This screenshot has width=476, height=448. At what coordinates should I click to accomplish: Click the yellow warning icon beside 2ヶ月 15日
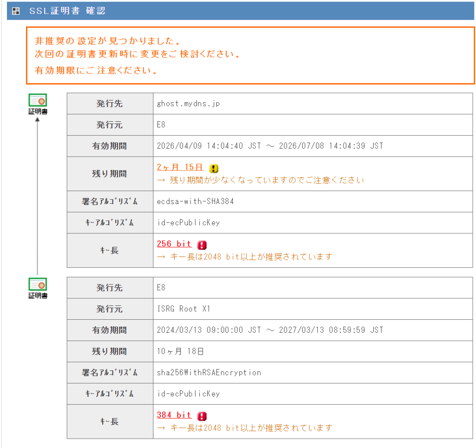[214, 168]
